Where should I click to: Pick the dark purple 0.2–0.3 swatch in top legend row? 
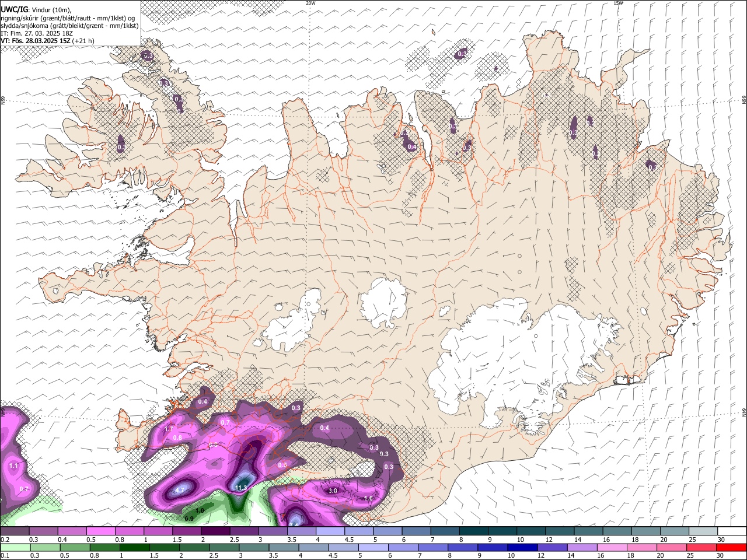pyautogui.click(x=15, y=531)
